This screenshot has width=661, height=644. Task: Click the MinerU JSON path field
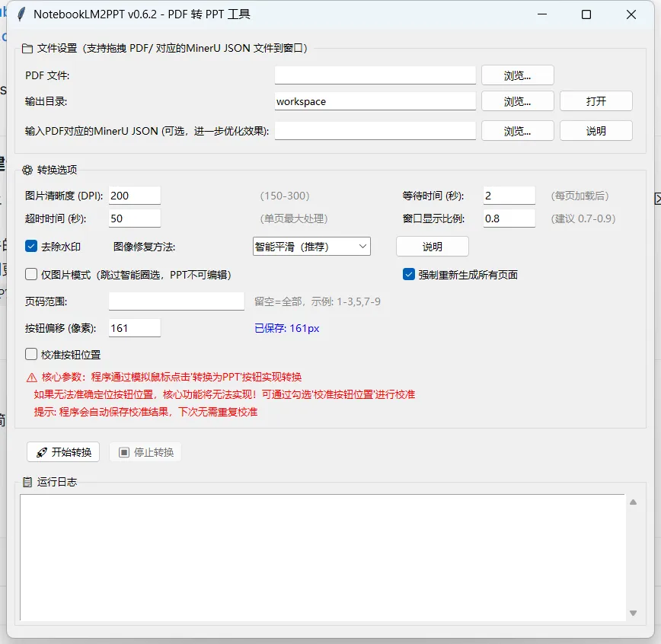[375, 131]
